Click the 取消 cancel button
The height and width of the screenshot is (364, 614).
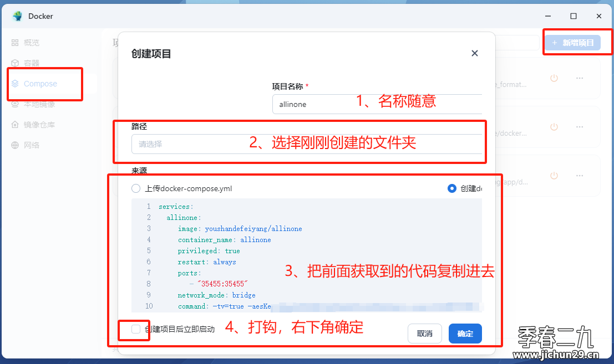(425, 334)
